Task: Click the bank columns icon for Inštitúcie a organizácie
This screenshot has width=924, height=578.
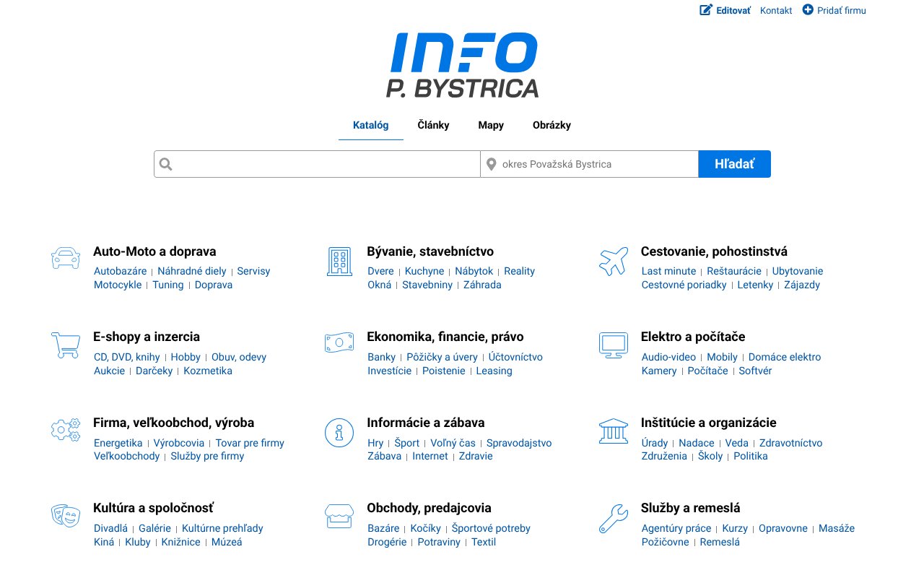Action: [613, 431]
